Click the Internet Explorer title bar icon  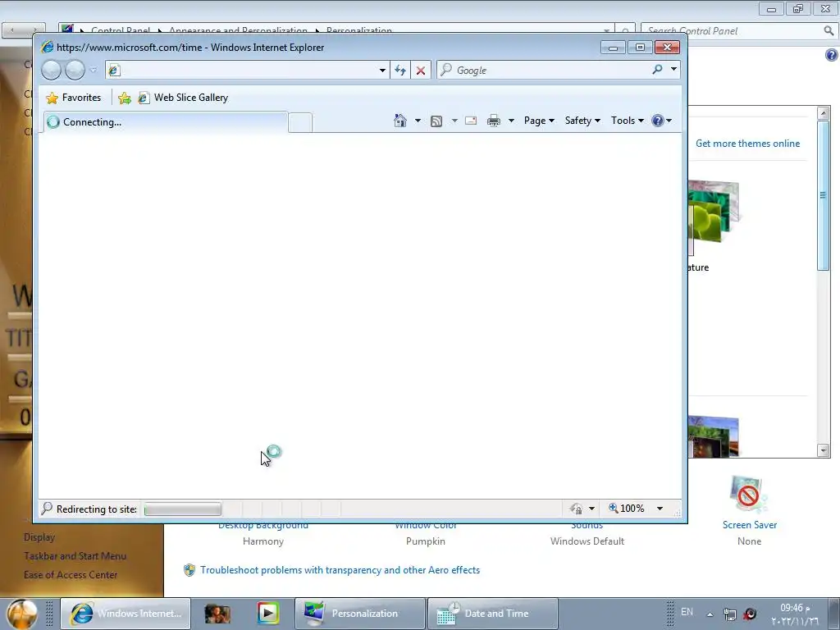coord(47,47)
